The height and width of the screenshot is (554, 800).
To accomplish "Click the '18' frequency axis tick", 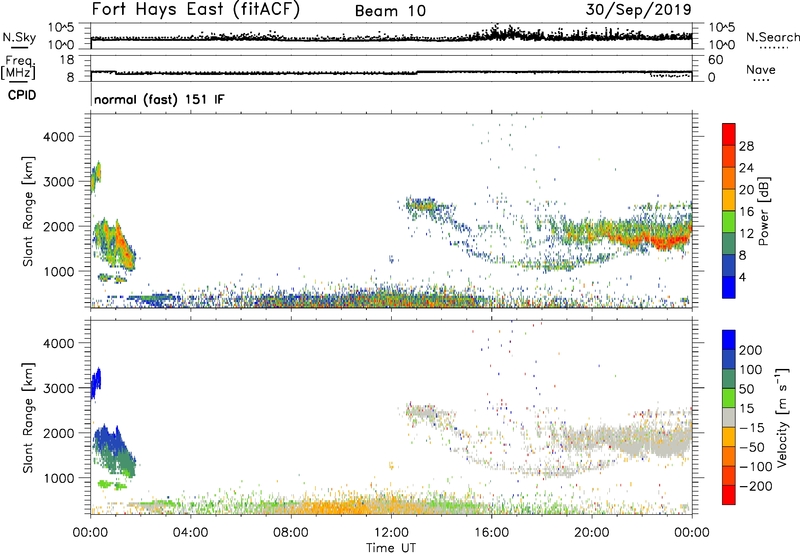I will pos(67,60).
